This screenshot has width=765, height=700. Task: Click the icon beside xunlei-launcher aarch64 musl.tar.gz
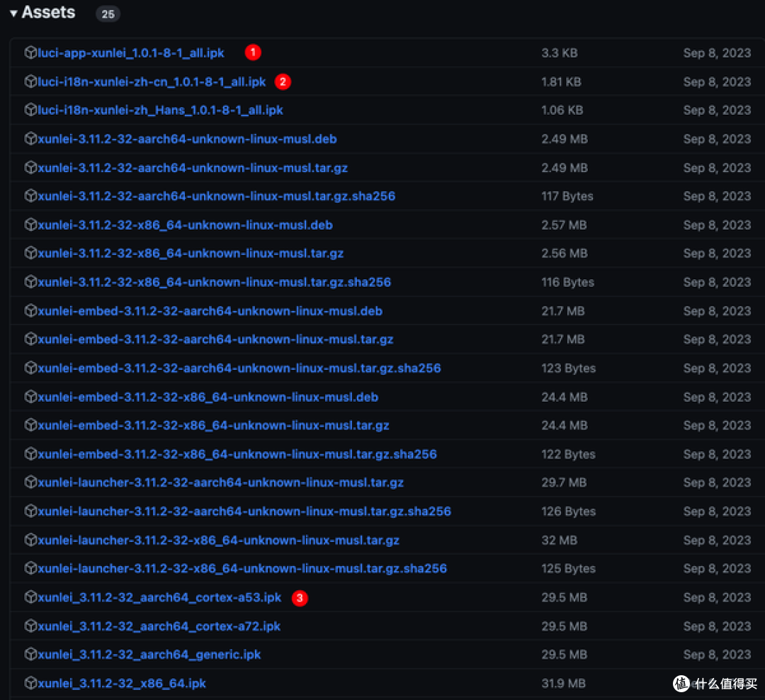[x=30, y=482]
